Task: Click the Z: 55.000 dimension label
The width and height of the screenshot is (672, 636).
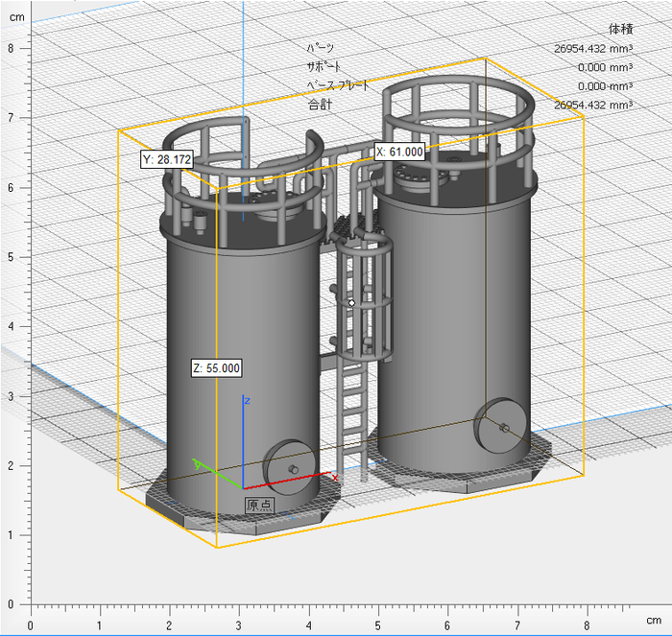Action: coord(216,367)
